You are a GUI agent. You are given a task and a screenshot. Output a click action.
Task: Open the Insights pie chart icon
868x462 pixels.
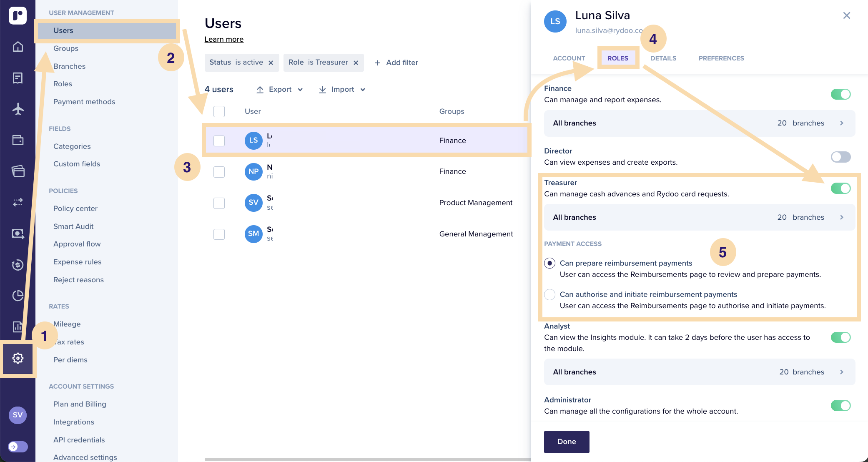[18, 296]
